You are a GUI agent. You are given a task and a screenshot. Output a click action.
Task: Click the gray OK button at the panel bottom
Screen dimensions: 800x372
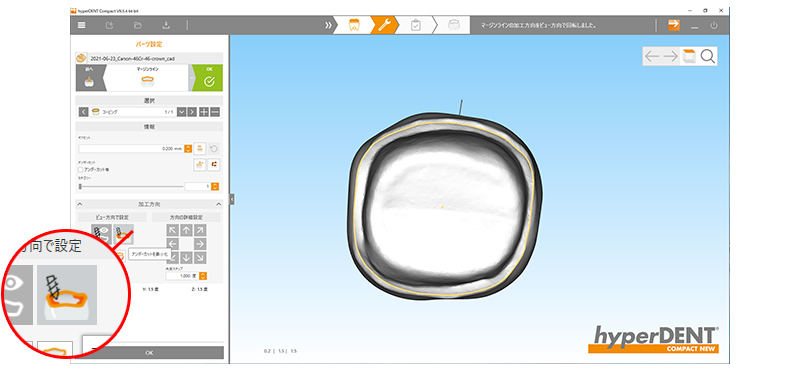point(149,353)
